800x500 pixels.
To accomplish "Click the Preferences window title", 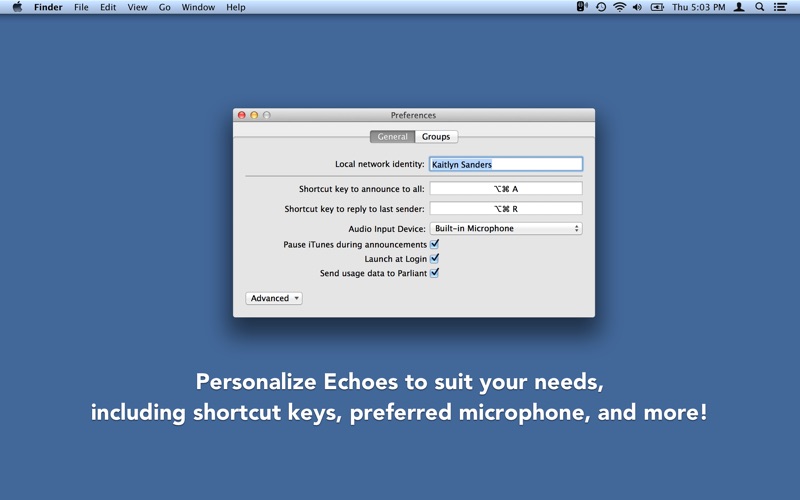I will point(413,115).
